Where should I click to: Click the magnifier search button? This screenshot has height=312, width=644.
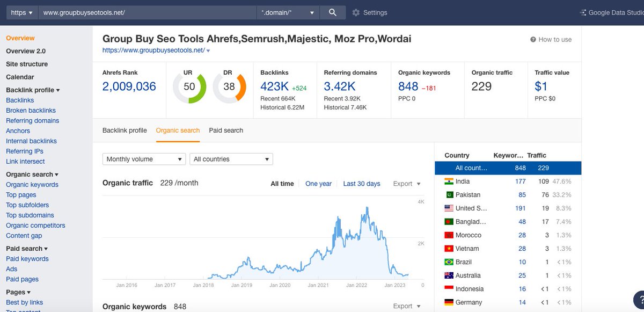pos(333,12)
